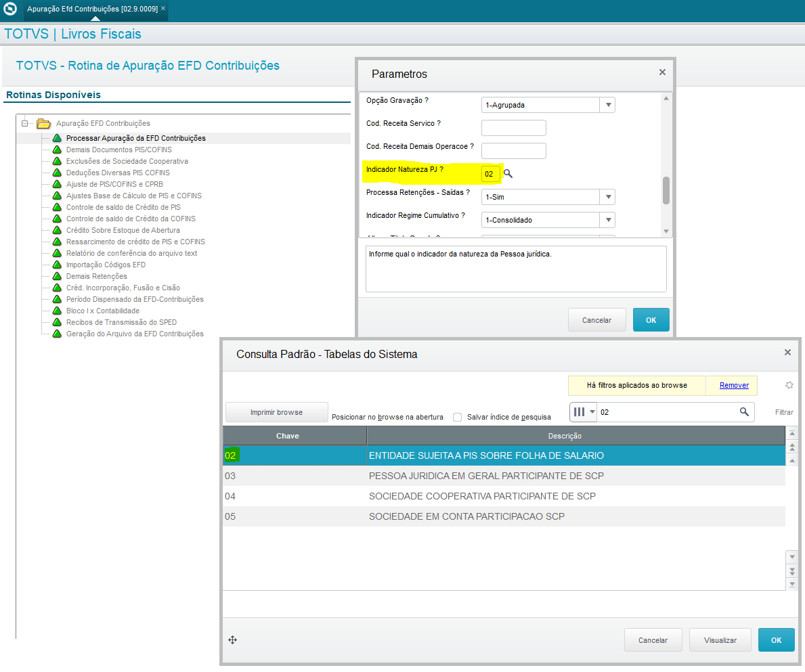Click Cancelar in Consulta Padrão dialog
Viewport: 805px width, 672px height.
(653, 640)
